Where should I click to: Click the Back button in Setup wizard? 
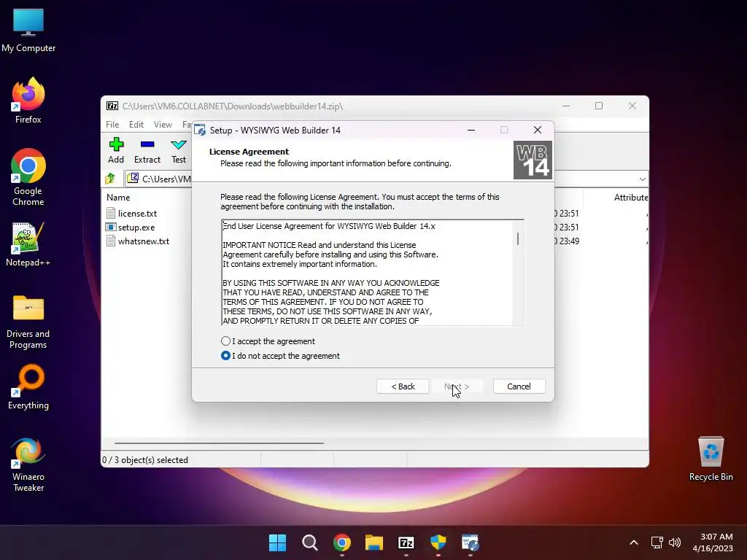403,386
